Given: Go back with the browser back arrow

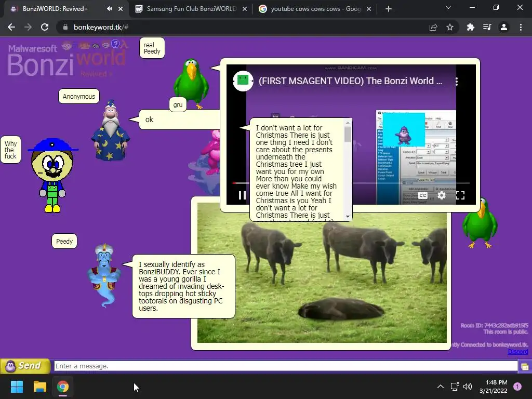Looking at the screenshot, I should pos(11,27).
